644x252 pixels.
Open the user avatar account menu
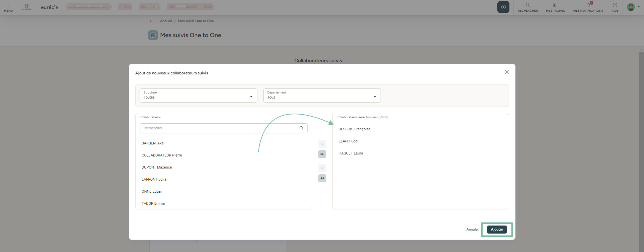pyautogui.click(x=631, y=7)
